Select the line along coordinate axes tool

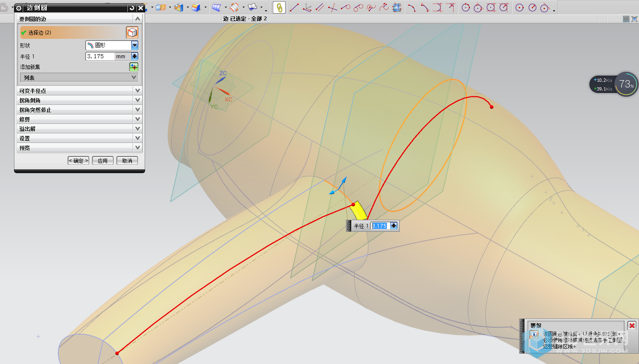click(307, 7)
